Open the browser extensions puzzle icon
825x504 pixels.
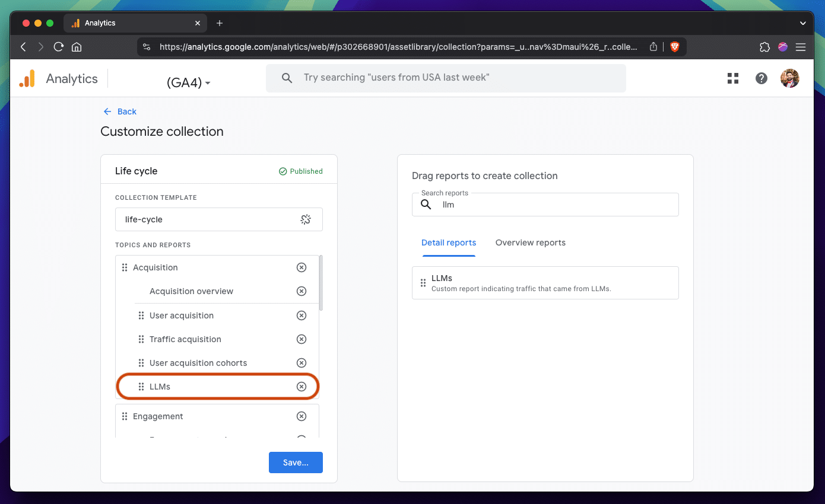click(x=764, y=47)
